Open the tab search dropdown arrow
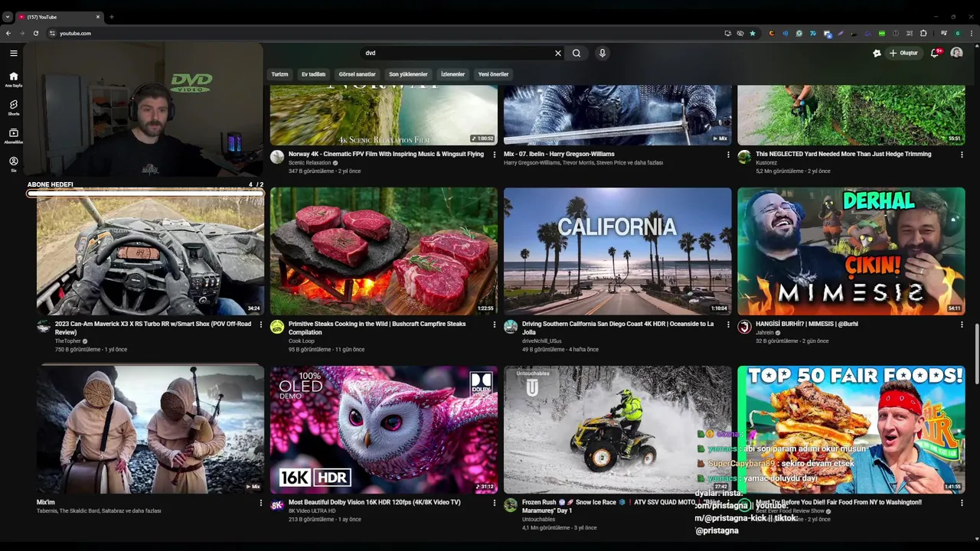This screenshot has height=551, width=980. (x=8, y=16)
